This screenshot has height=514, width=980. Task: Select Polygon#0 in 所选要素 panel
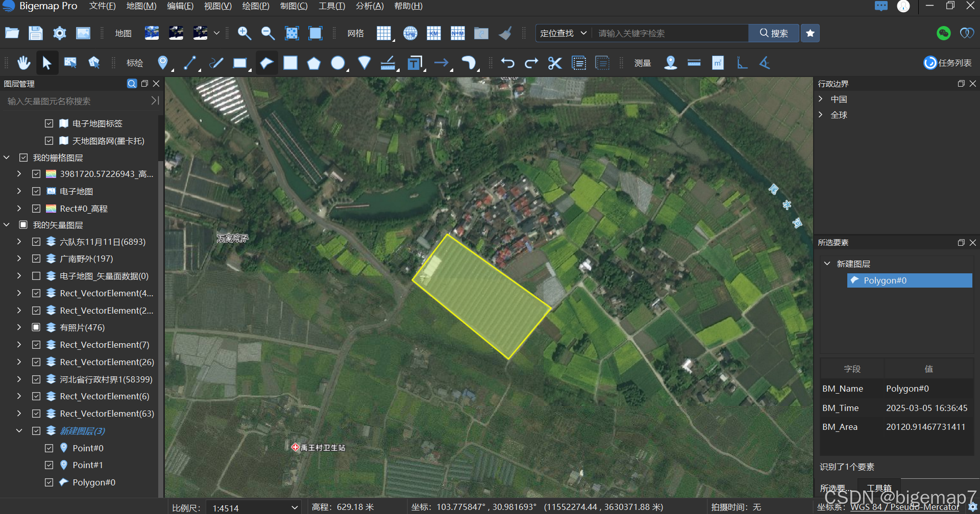pyautogui.click(x=910, y=280)
